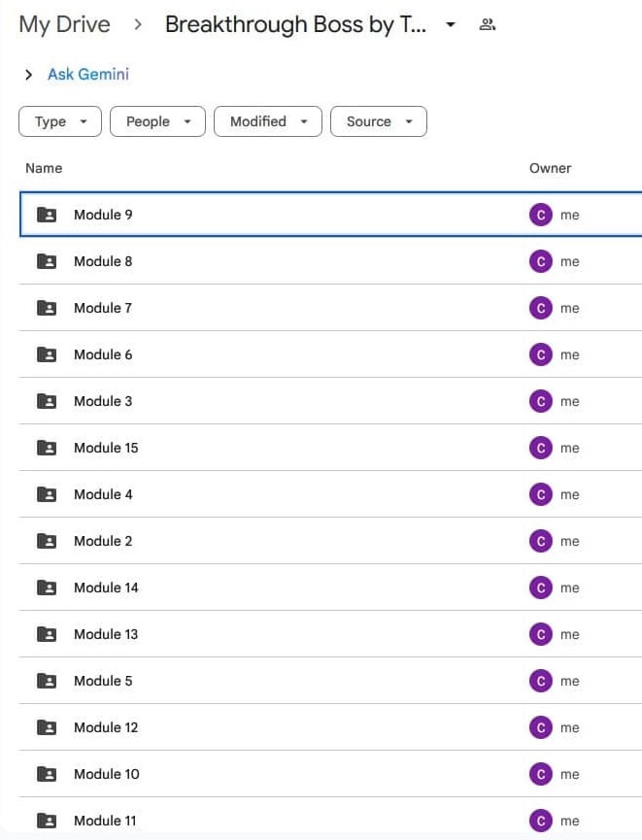The height and width of the screenshot is (840, 642).
Task: Click owner avatar in Module 13 row
Action: click(x=541, y=634)
